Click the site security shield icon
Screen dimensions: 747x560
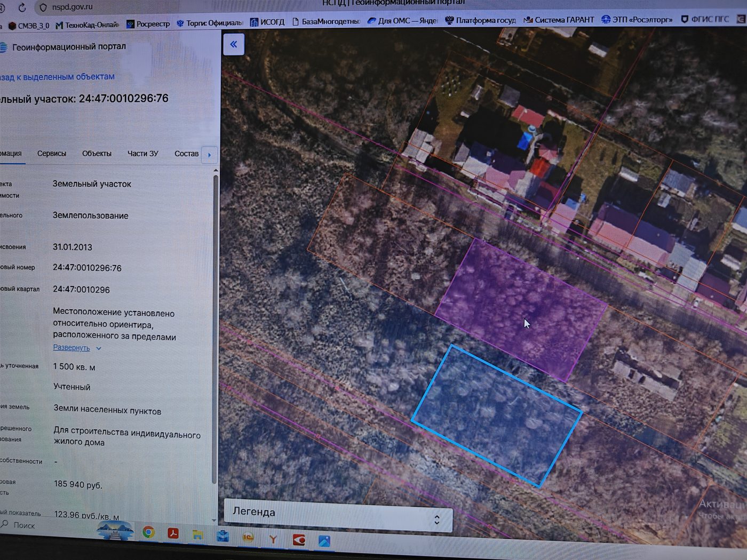43,7
